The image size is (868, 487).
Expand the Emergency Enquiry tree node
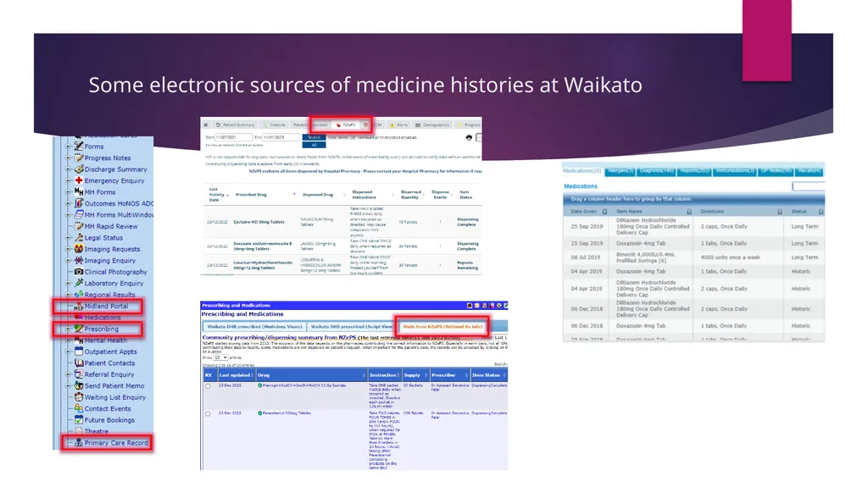[68, 180]
